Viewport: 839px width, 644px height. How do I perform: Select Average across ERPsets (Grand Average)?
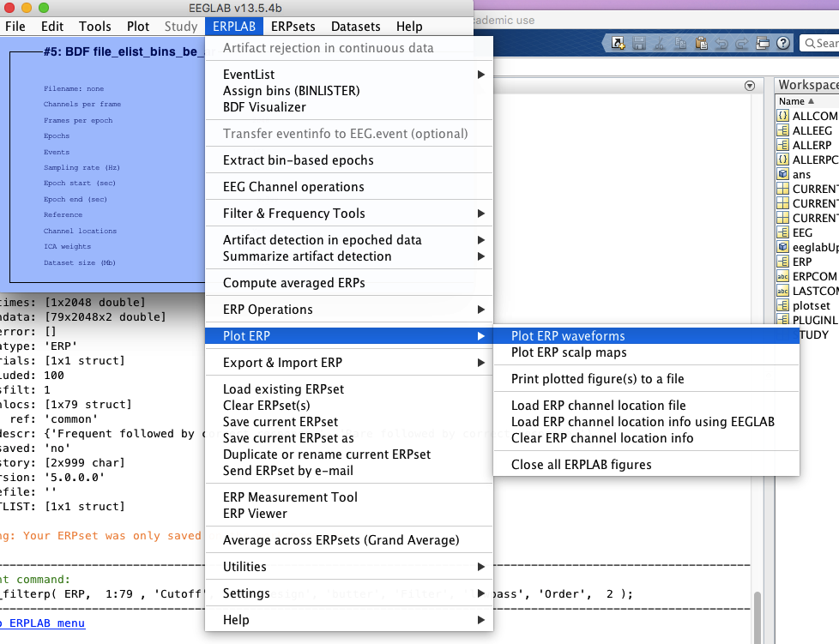349,540
